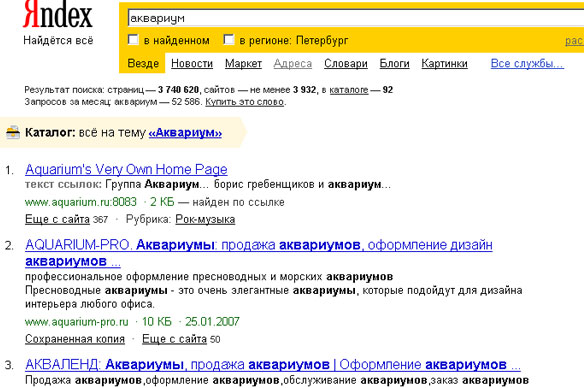Open the «Аквариум» catalog link

point(185,133)
